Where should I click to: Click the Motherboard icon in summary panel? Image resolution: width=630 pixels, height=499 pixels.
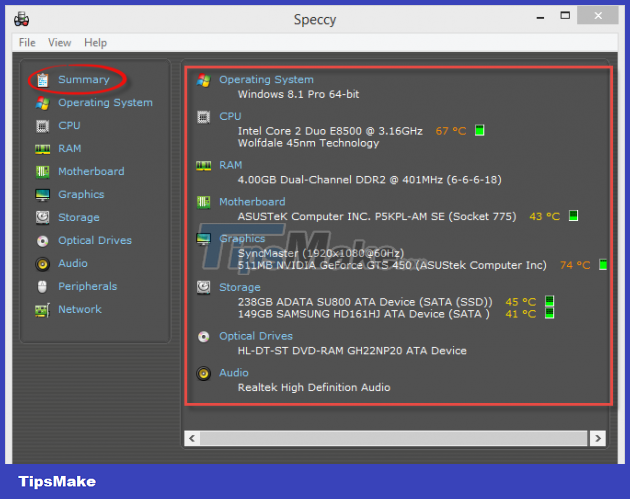(x=204, y=202)
